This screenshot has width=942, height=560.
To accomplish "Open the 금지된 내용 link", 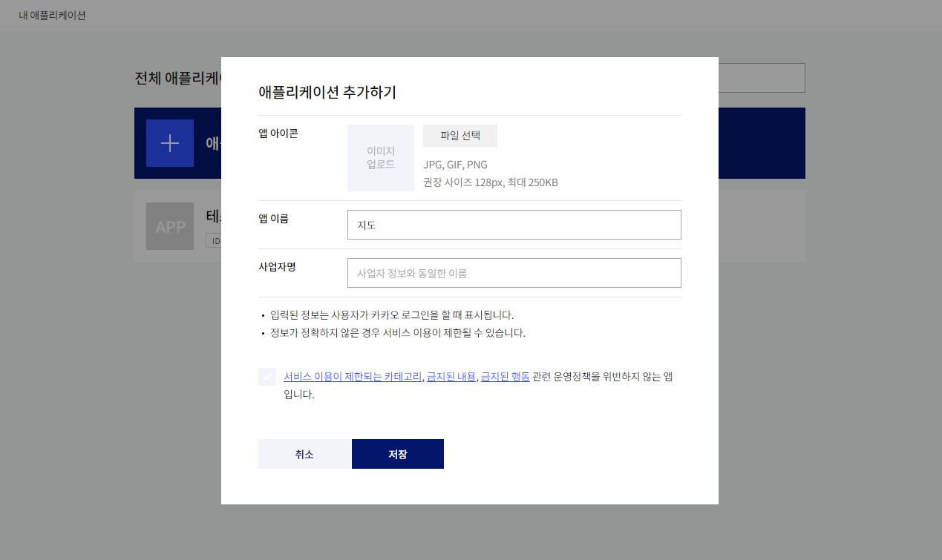I will coord(451,377).
